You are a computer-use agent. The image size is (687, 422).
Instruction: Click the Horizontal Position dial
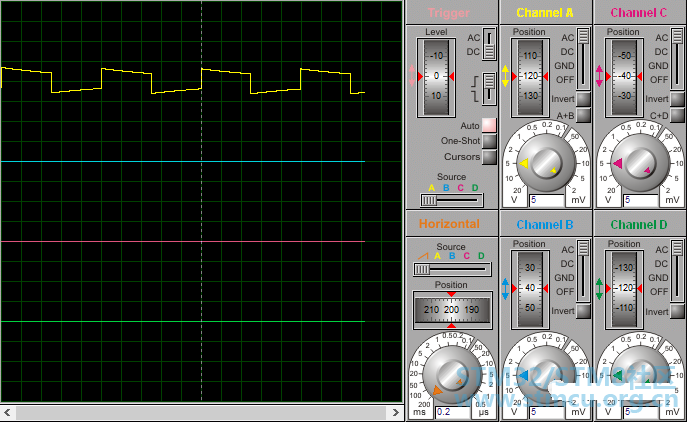[x=451, y=310]
